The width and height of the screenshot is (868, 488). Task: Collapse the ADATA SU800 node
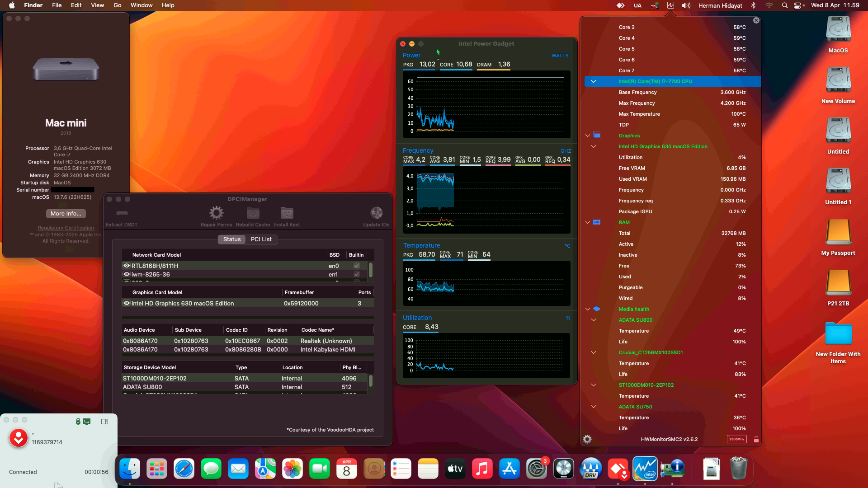[x=594, y=320]
